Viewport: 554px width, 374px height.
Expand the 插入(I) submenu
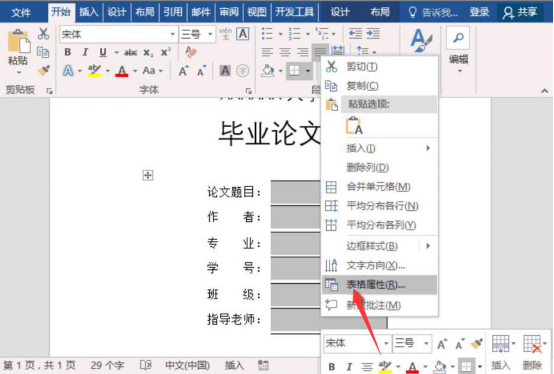(379, 148)
